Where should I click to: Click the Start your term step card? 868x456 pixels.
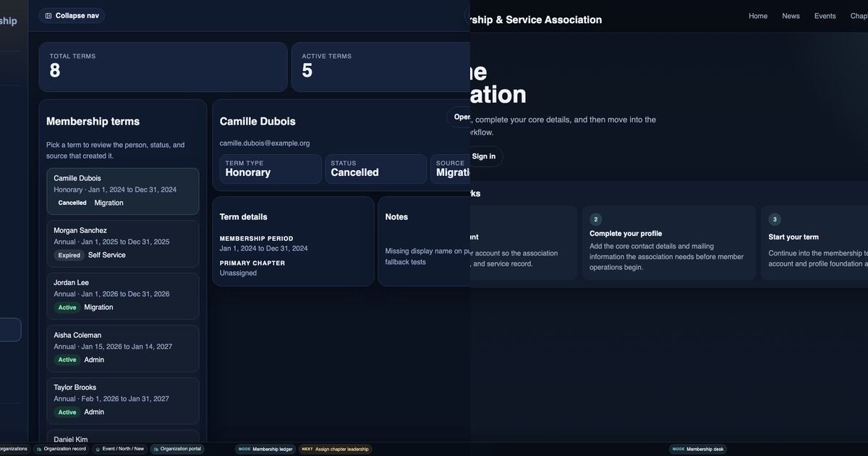coord(814,243)
